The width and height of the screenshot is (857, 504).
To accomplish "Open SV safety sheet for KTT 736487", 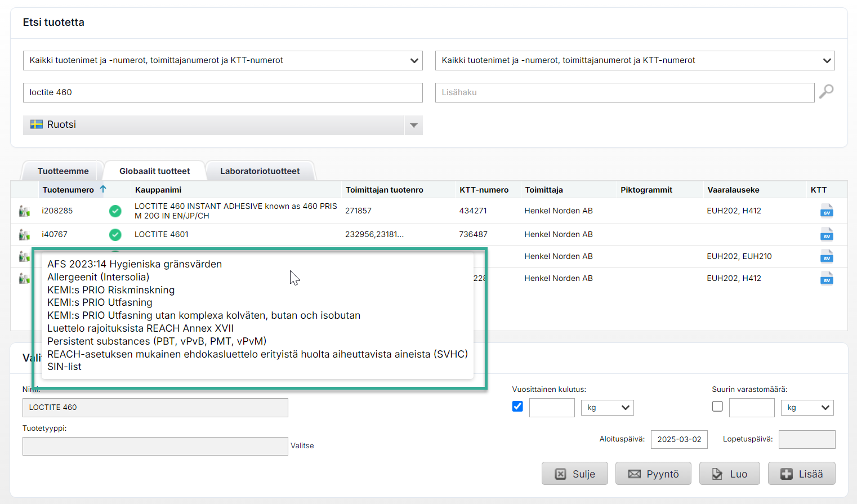I will point(827,234).
